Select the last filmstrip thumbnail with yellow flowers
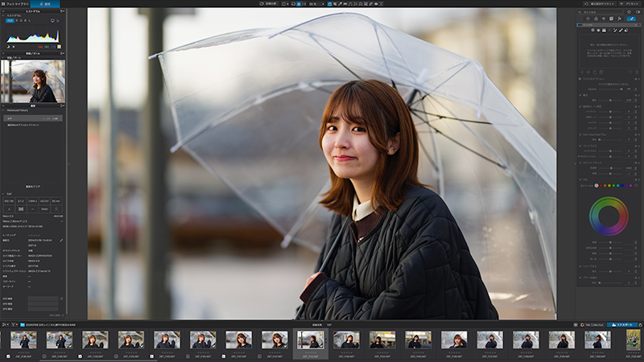644x362 pixels. click(635, 340)
